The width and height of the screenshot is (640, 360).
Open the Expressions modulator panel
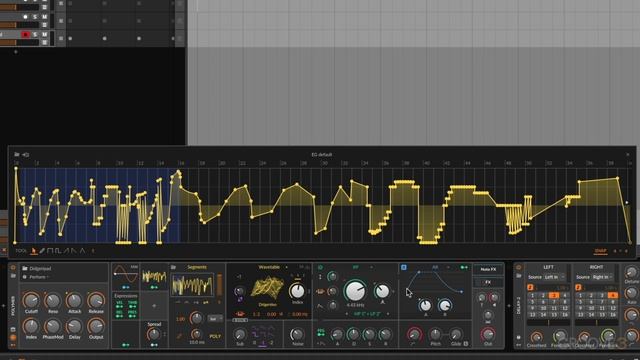coord(126,305)
